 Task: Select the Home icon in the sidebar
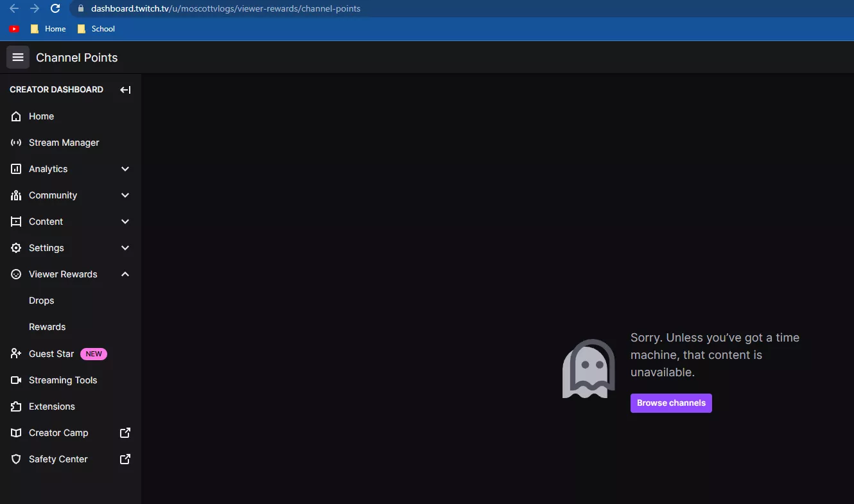pos(16,116)
